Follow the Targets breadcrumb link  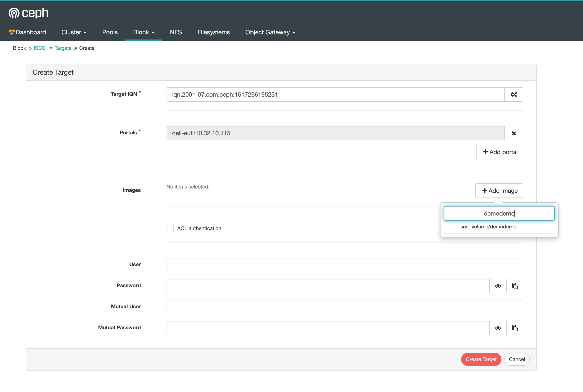point(63,48)
